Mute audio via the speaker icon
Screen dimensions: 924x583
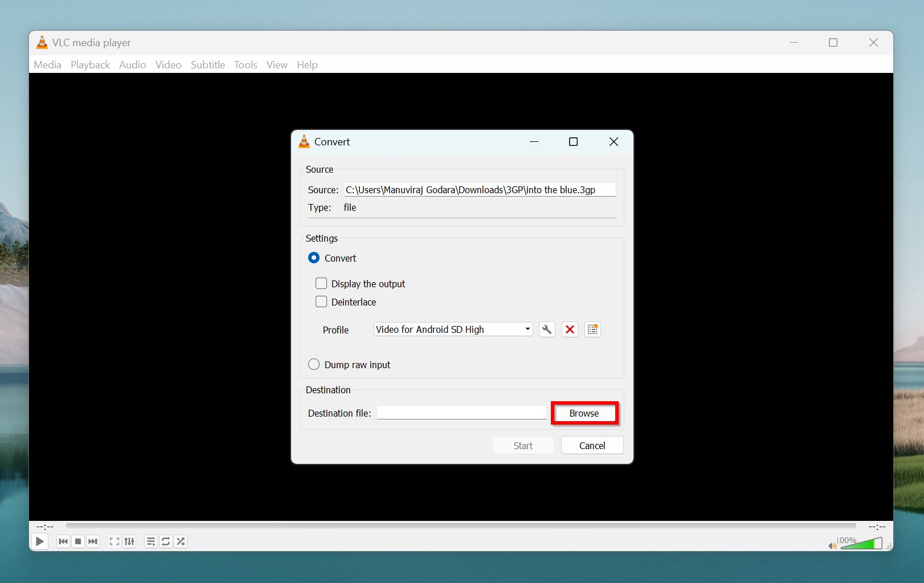832,546
